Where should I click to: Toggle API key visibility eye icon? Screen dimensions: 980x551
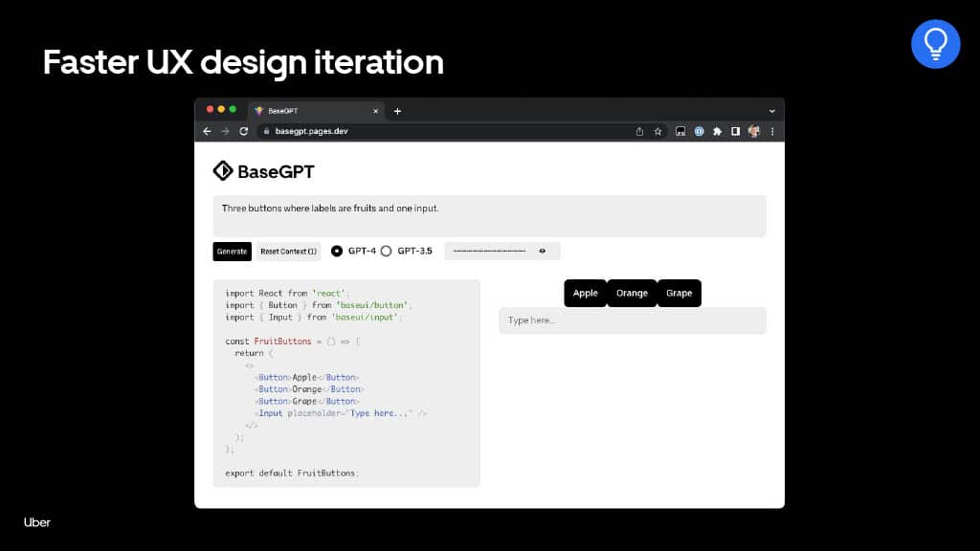tap(543, 252)
